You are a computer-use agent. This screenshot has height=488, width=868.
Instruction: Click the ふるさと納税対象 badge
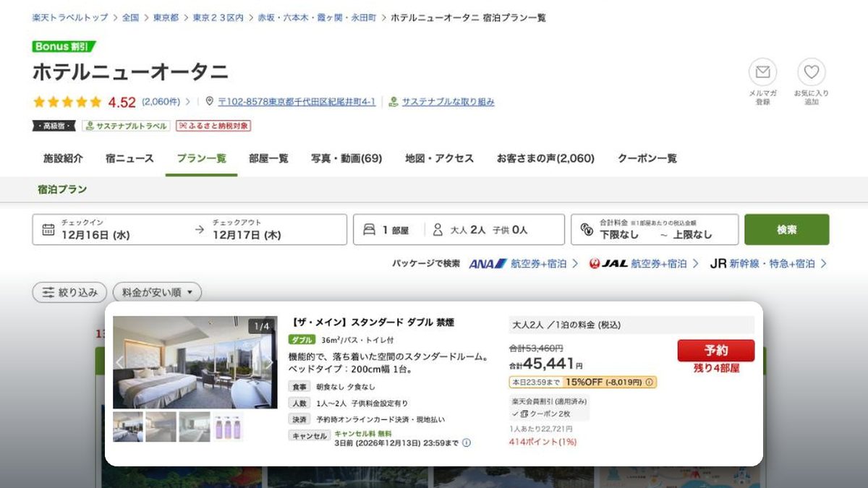213,126
